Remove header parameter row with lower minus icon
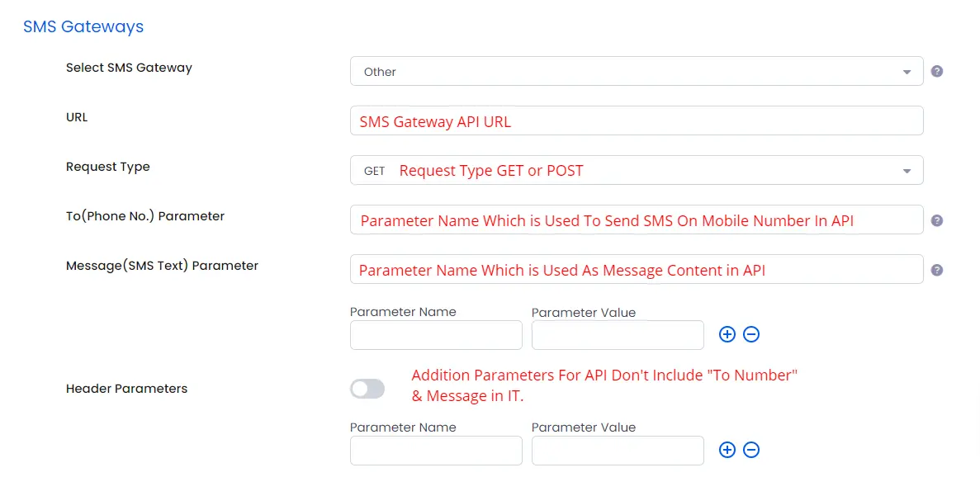 tap(751, 450)
